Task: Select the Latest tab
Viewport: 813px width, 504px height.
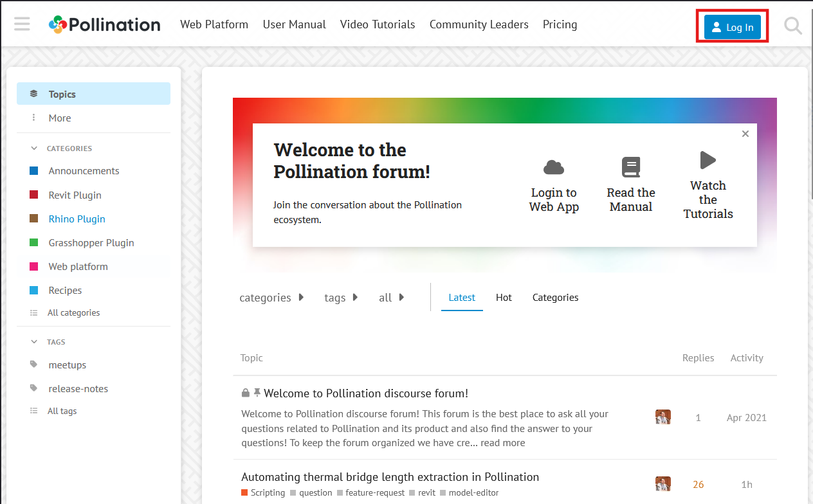Action: [462, 297]
